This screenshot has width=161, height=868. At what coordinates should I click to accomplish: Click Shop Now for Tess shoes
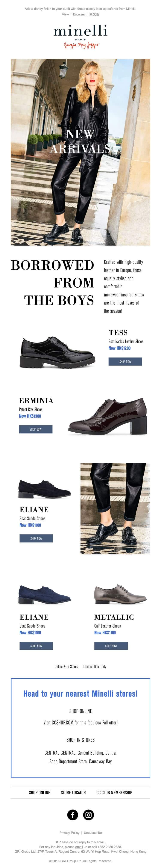pos(125,362)
